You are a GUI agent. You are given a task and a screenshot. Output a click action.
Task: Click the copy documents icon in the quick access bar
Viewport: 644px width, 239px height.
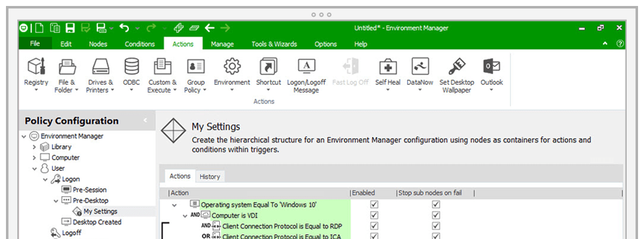click(x=55, y=28)
